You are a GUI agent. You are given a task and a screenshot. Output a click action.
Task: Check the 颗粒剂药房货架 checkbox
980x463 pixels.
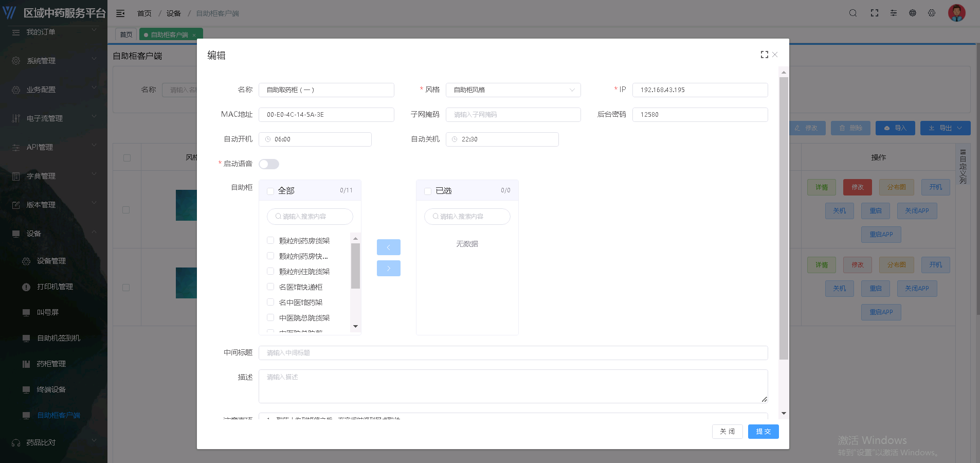[x=270, y=240]
